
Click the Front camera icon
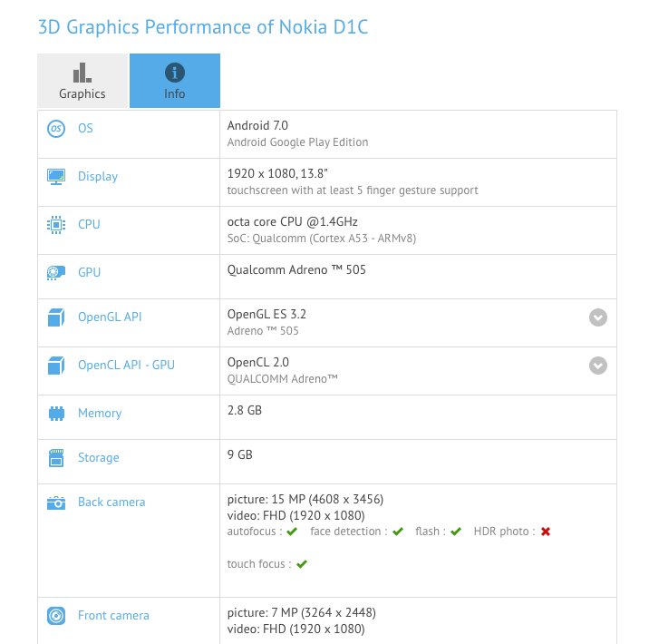[56, 616]
